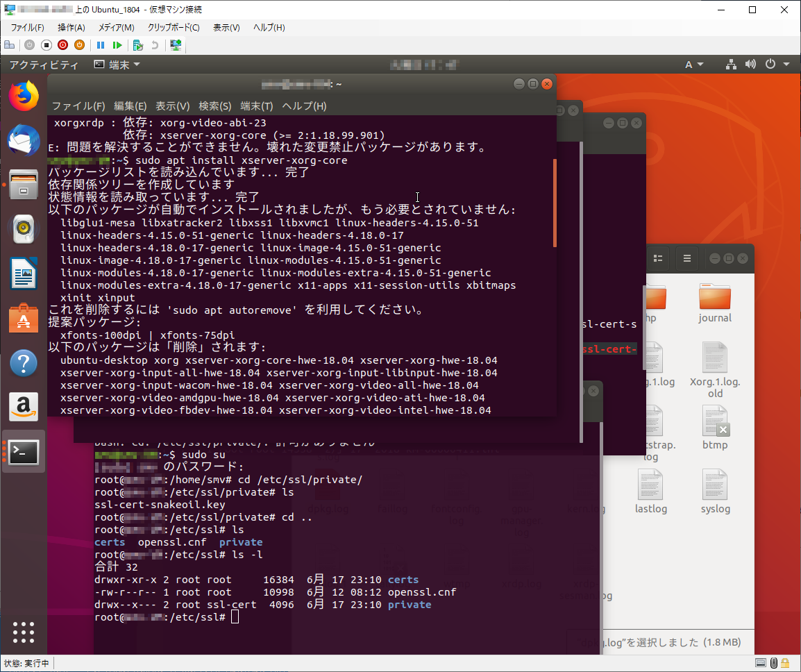Click the 'private' directory text in the ls -l output

[410, 605]
